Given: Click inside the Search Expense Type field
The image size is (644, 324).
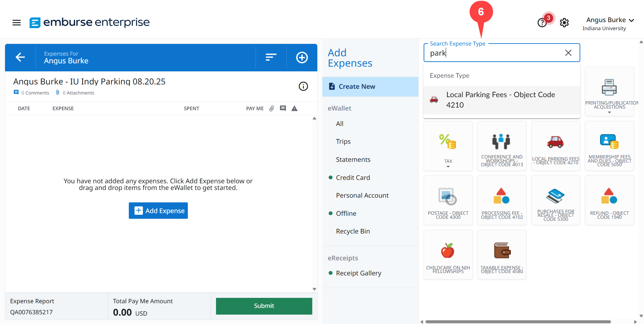Looking at the screenshot, I should point(496,53).
